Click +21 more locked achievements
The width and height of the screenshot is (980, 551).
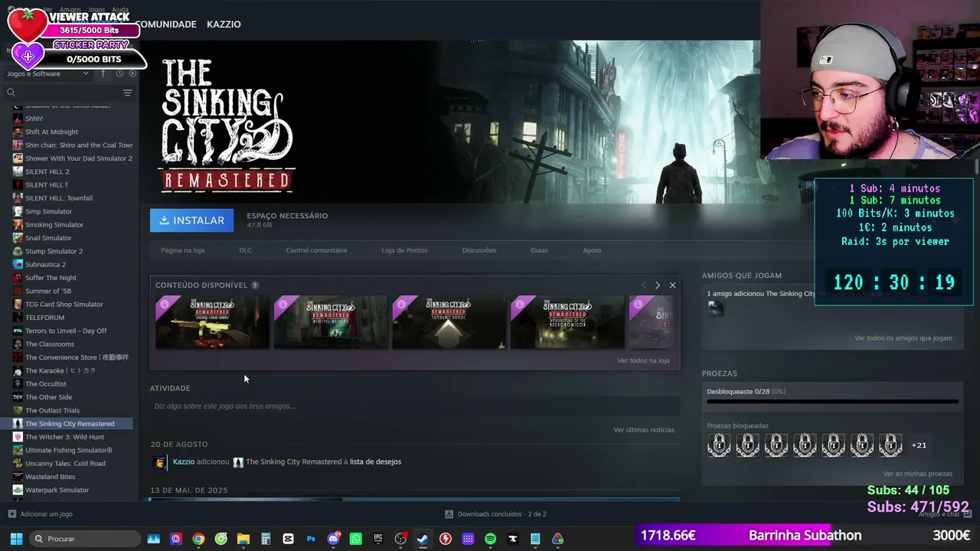point(919,445)
